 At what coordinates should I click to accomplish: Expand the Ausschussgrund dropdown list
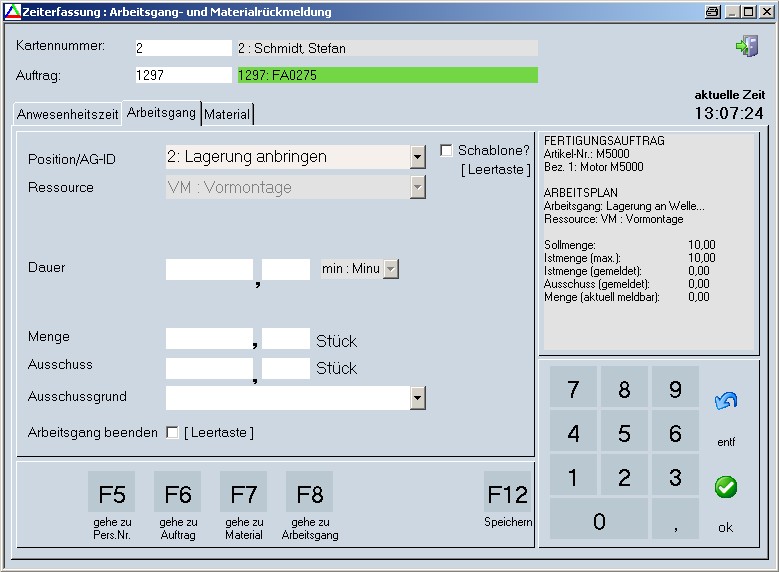point(418,398)
